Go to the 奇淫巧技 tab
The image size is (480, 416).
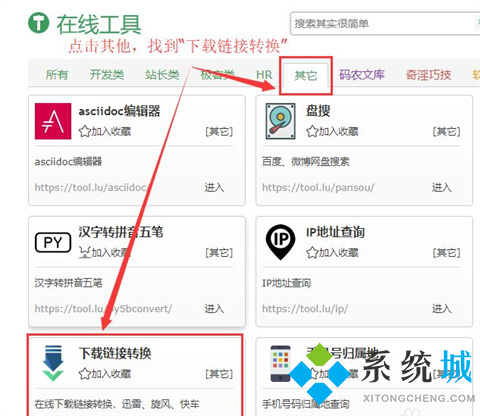pos(428,75)
